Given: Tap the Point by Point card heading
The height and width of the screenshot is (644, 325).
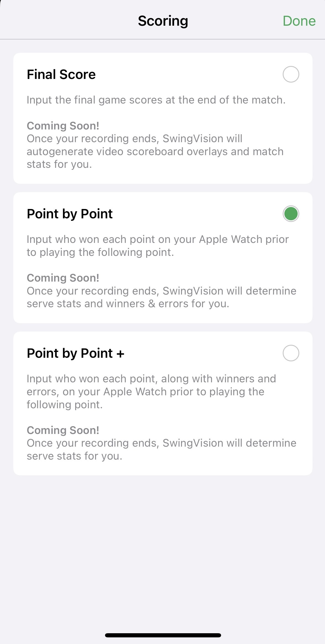Looking at the screenshot, I should [x=70, y=214].
